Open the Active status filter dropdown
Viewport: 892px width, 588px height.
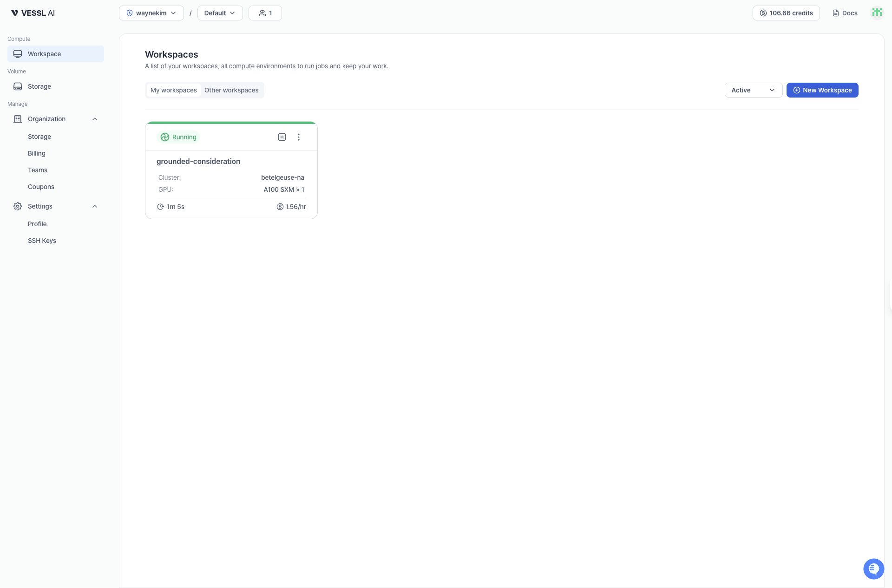tap(753, 90)
